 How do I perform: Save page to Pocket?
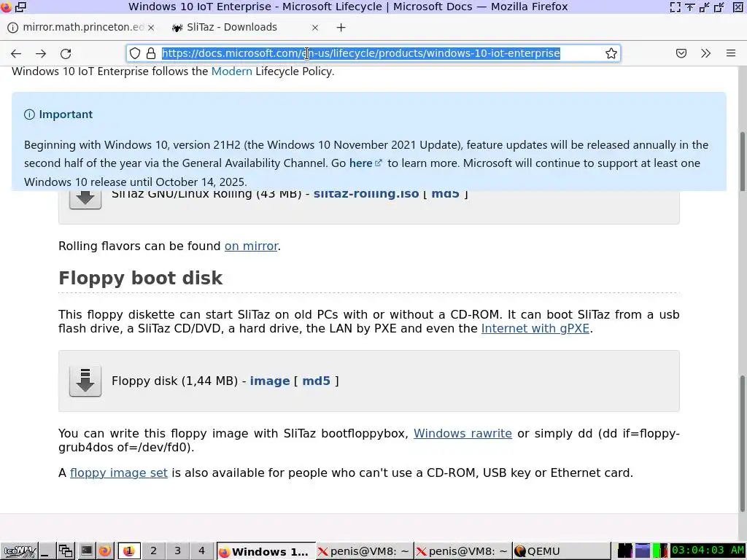pos(681,53)
